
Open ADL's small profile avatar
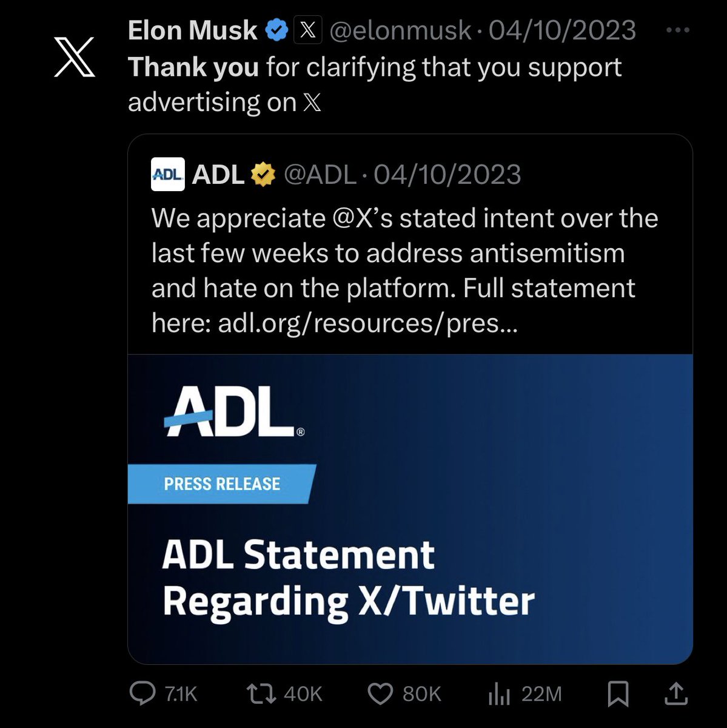[x=167, y=175]
